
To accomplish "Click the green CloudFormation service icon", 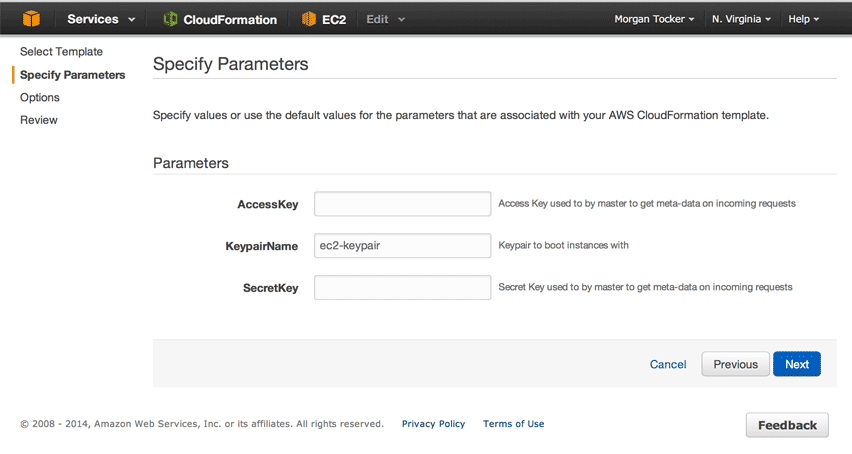I will (x=170, y=19).
